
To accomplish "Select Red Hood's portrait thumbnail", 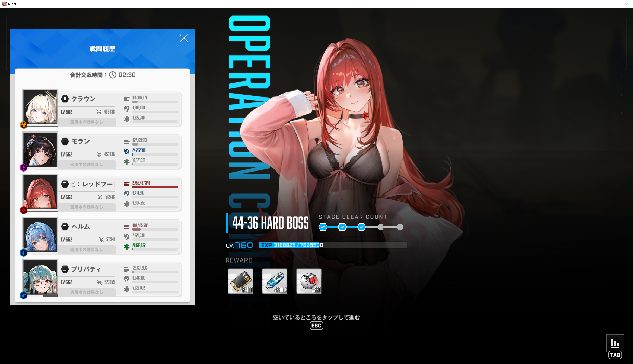I will 40,192.
